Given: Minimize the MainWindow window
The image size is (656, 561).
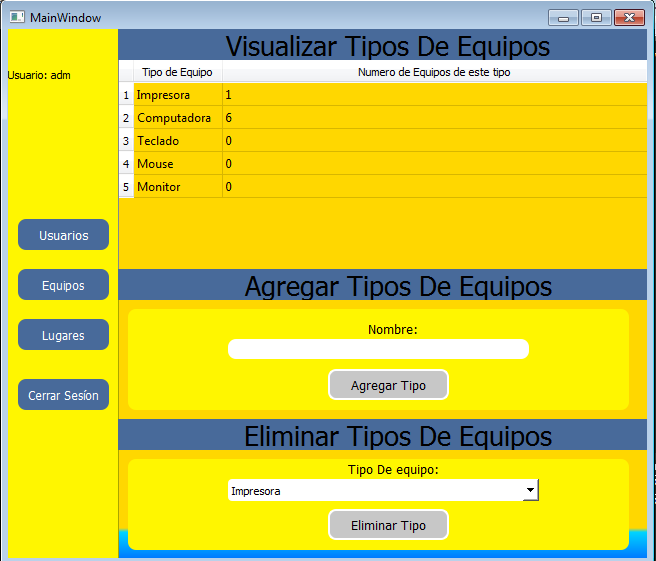Looking at the screenshot, I should tap(563, 18).
